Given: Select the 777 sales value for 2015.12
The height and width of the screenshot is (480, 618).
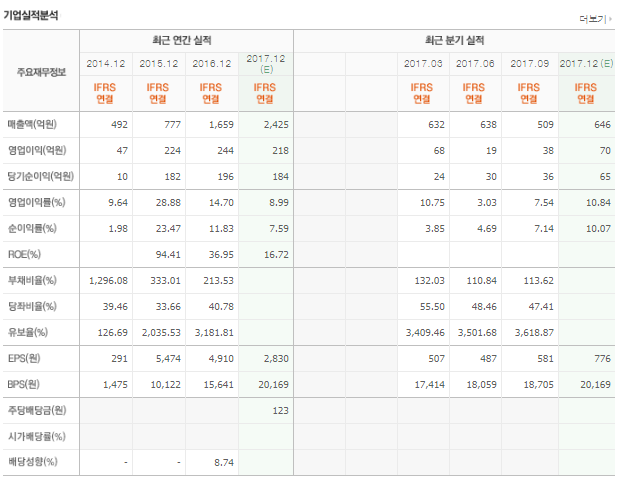Looking at the screenshot, I should 173,125.
